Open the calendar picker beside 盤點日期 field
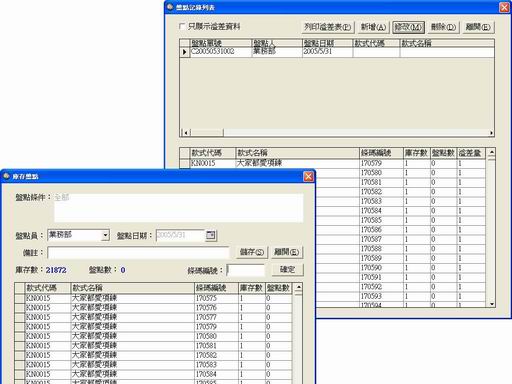 click(211, 235)
